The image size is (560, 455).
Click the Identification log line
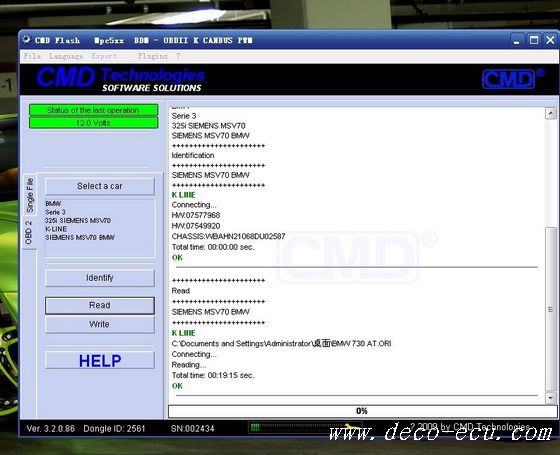(193, 155)
